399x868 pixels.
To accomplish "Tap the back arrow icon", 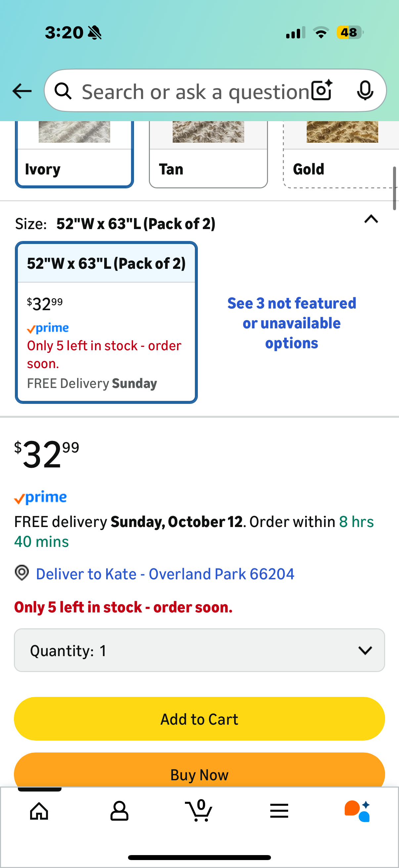I will coord(22,91).
